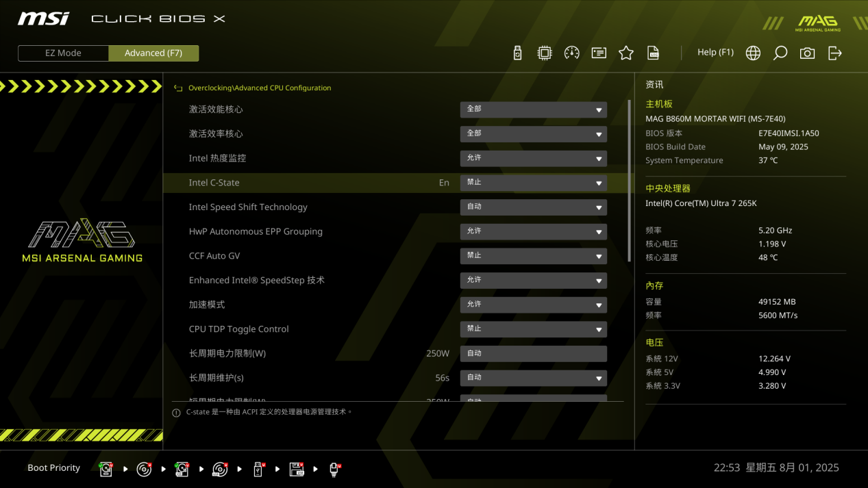Open the speedometer performance gauge icon

pos(572,53)
